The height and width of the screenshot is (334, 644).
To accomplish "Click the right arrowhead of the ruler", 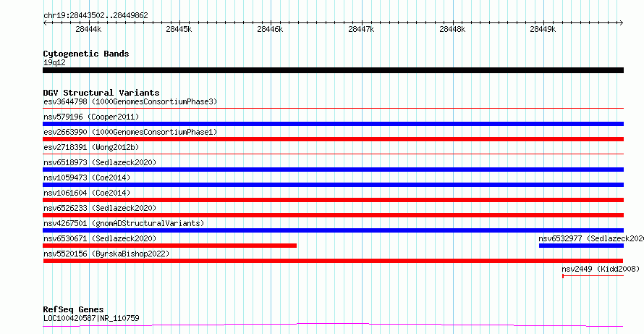I will coord(622,22).
